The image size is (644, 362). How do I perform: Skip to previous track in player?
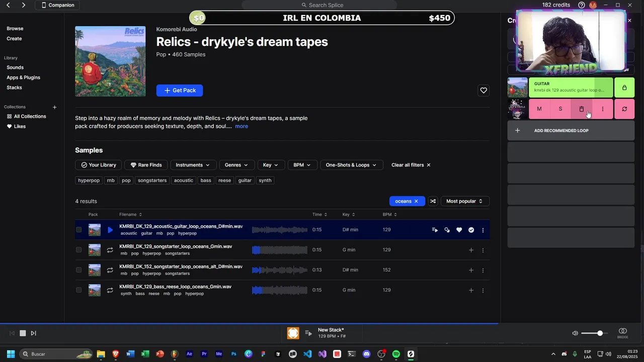coord(12,333)
